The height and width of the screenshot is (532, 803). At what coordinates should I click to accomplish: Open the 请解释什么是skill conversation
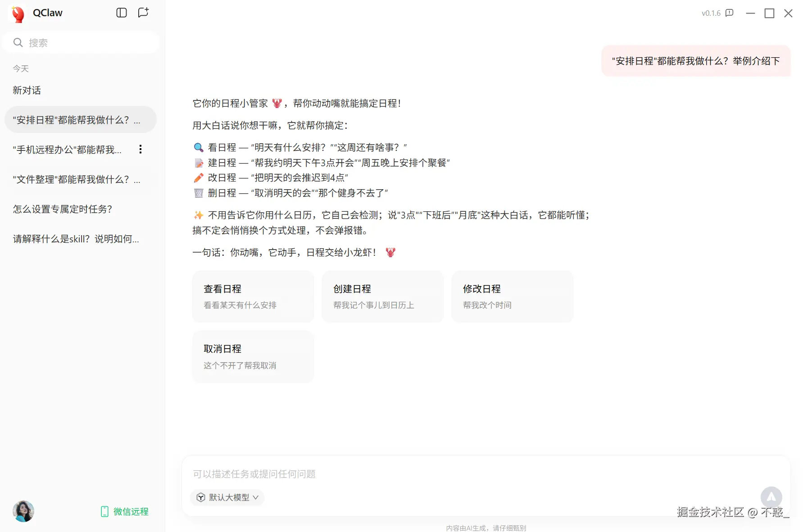point(81,239)
